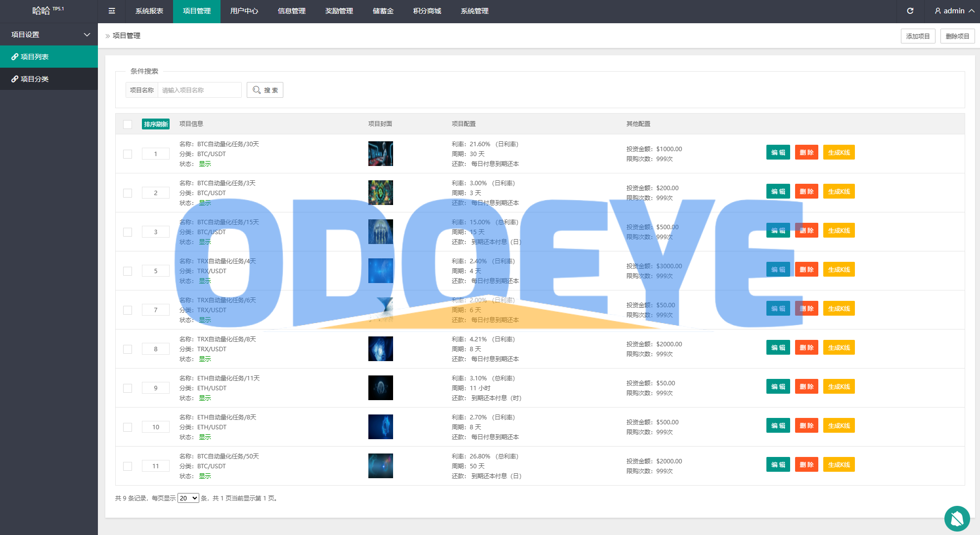Open 项目列表 link icon in sidebar
This screenshot has width=980, height=535.
pyautogui.click(x=15, y=57)
